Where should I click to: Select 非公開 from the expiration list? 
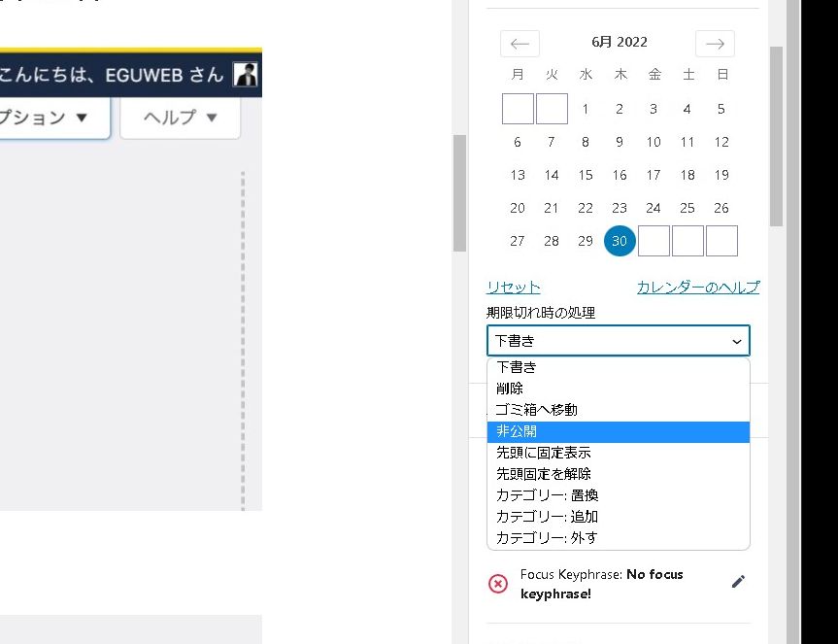pyautogui.click(x=618, y=431)
